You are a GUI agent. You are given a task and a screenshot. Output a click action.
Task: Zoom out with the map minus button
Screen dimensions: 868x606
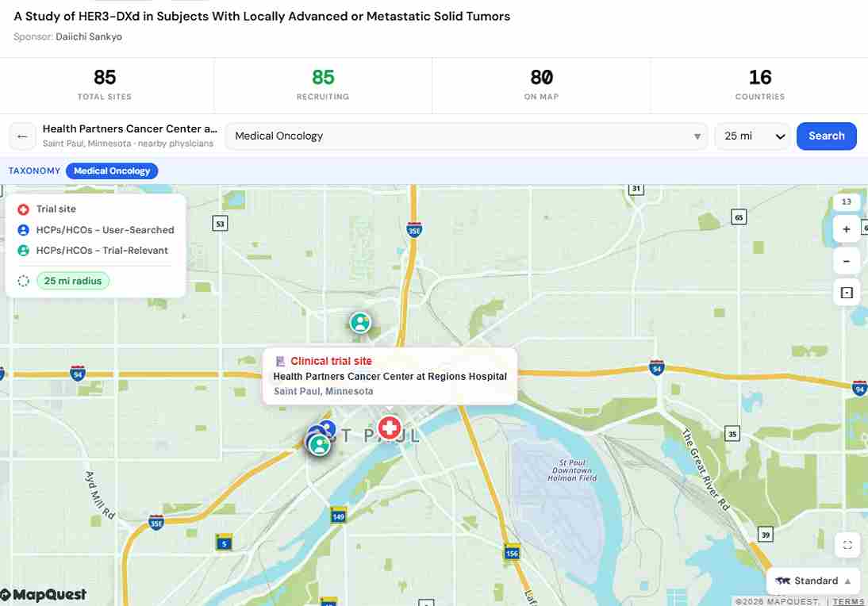tap(846, 261)
